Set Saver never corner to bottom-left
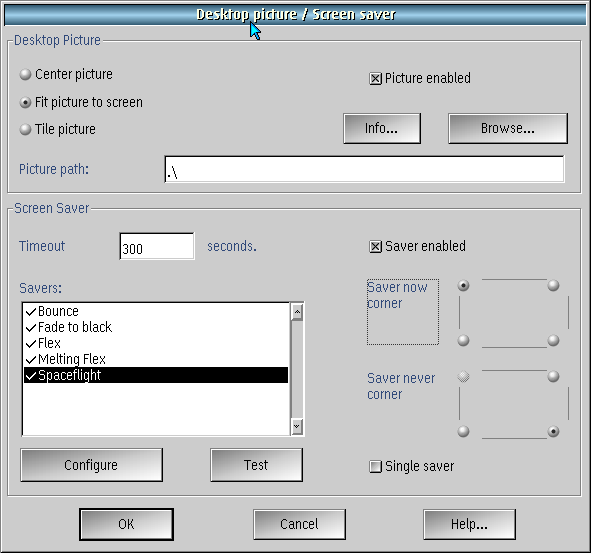This screenshot has height=553, width=591. pyautogui.click(x=463, y=431)
